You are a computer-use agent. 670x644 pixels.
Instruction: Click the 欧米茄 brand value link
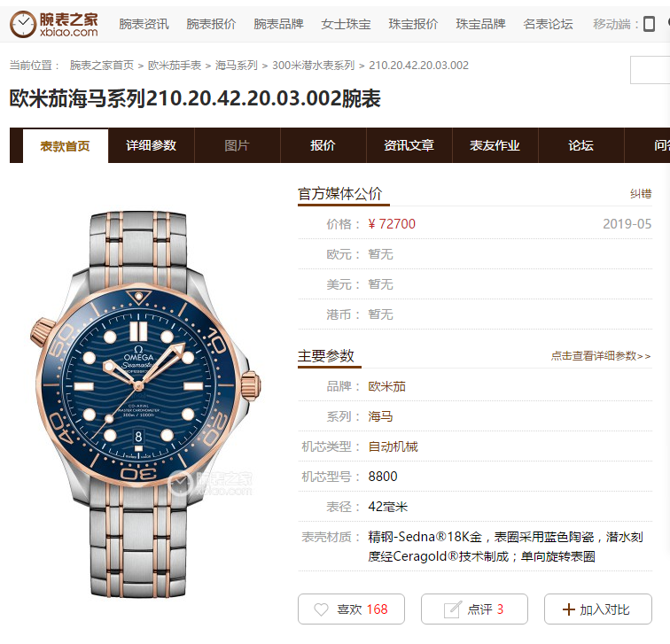click(386, 386)
